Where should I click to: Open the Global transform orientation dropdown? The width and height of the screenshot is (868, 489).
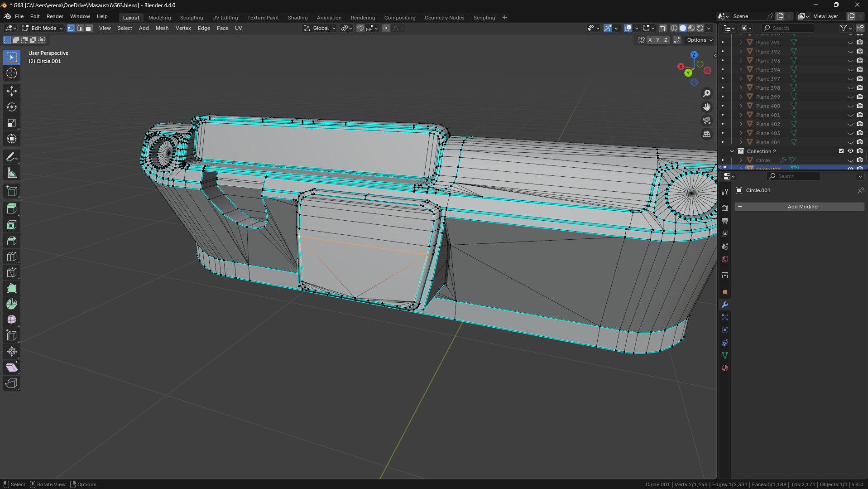tap(320, 28)
